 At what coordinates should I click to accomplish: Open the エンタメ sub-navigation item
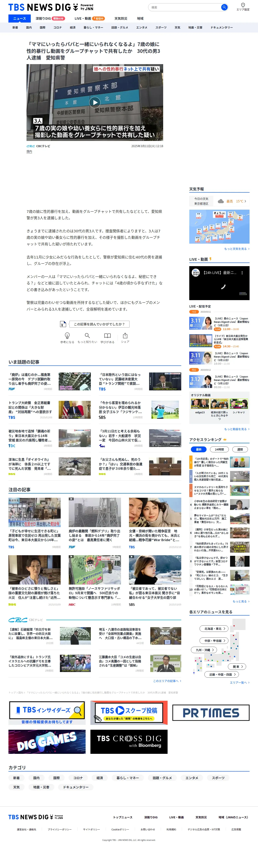coord(142,28)
